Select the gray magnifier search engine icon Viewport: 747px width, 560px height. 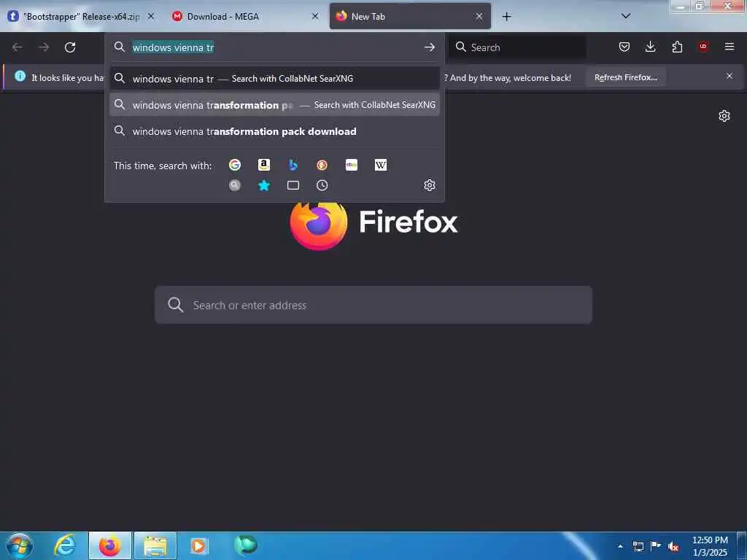point(234,185)
